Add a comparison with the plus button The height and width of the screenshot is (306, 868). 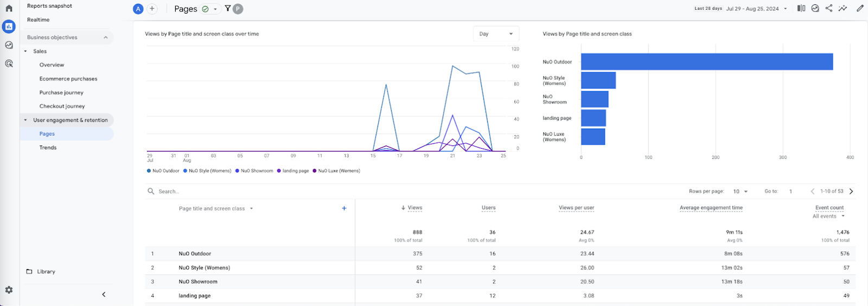[152, 9]
